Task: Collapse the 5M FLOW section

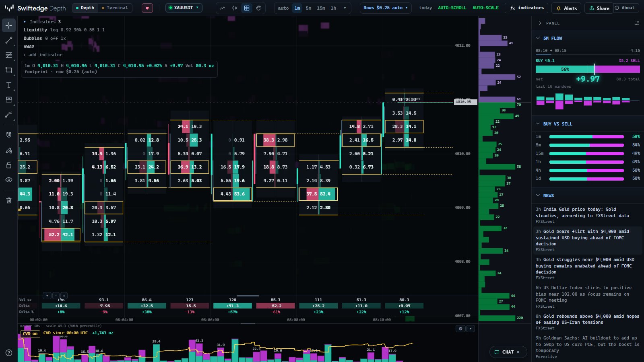Action: [x=538, y=38]
